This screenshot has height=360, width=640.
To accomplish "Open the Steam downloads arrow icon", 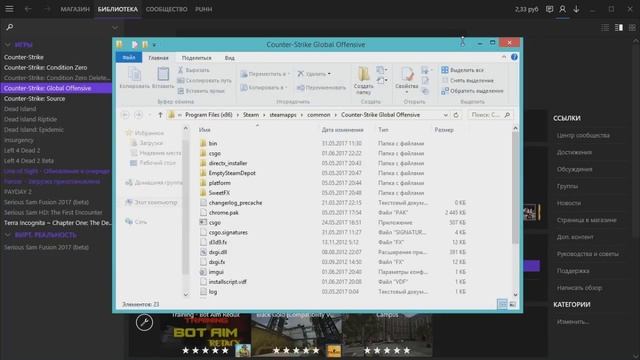I will click(x=576, y=9).
